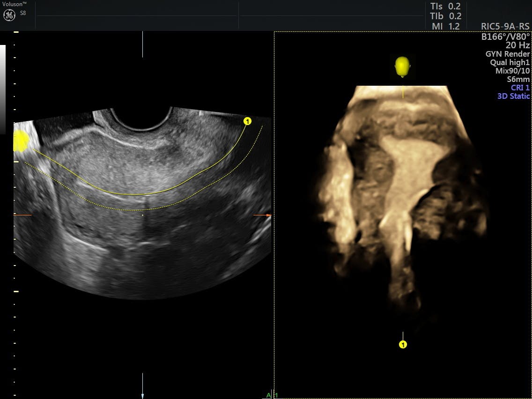Click the GYN Render preset label
Viewport: 532px width, 399px height.
(x=508, y=54)
